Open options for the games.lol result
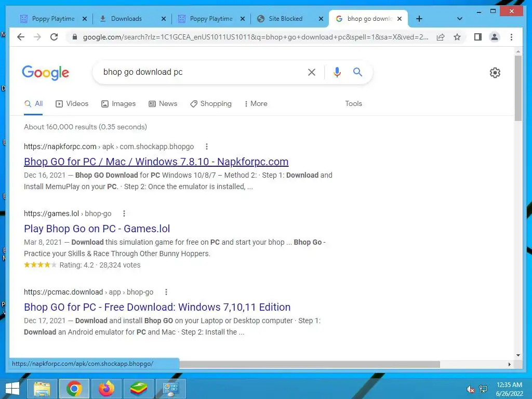532x399 pixels. (x=124, y=214)
